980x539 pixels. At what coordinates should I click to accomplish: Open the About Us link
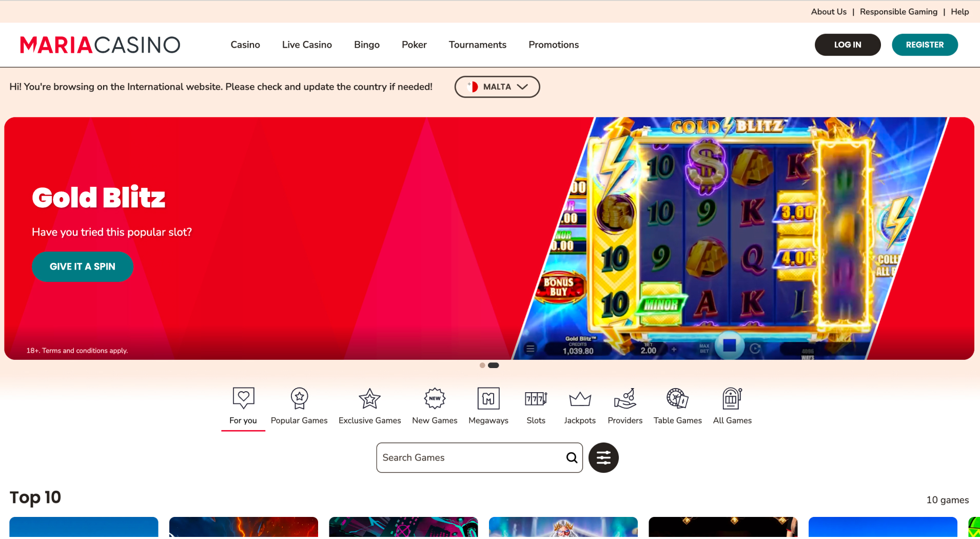click(829, 11)
